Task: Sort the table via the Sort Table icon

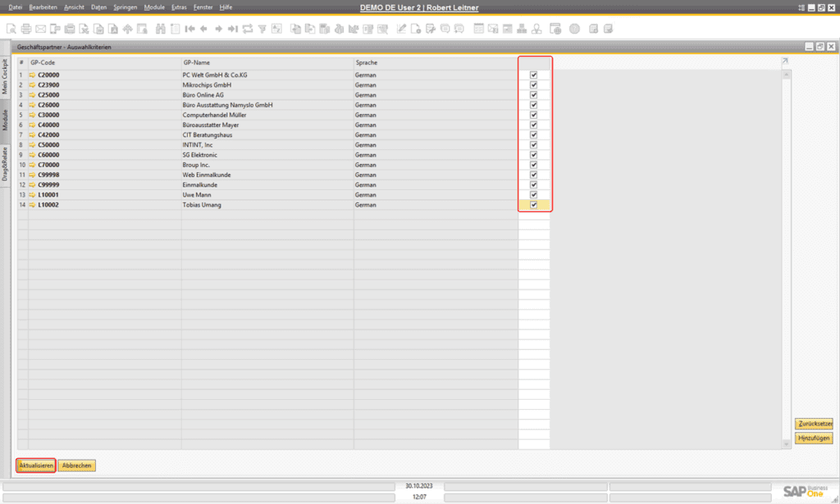Action: [277, 29]
